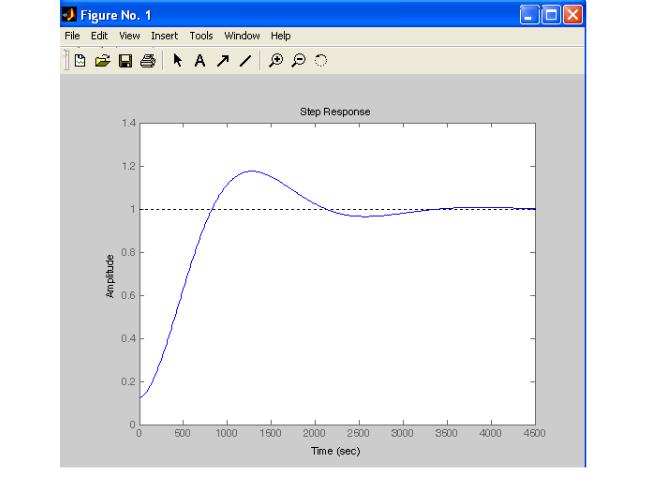
Task: Open the Insert menu
Action: (164, 36)
